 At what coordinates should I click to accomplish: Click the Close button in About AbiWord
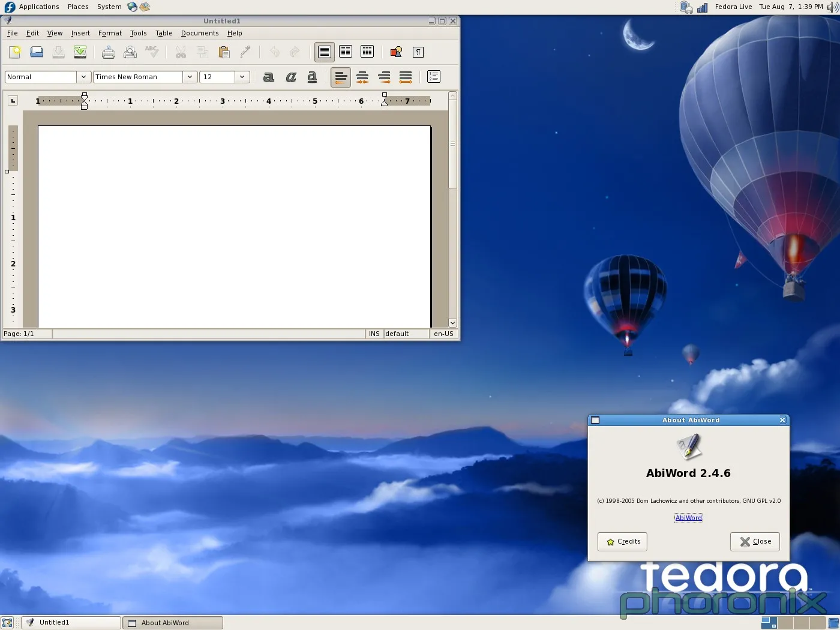[755, 541]
